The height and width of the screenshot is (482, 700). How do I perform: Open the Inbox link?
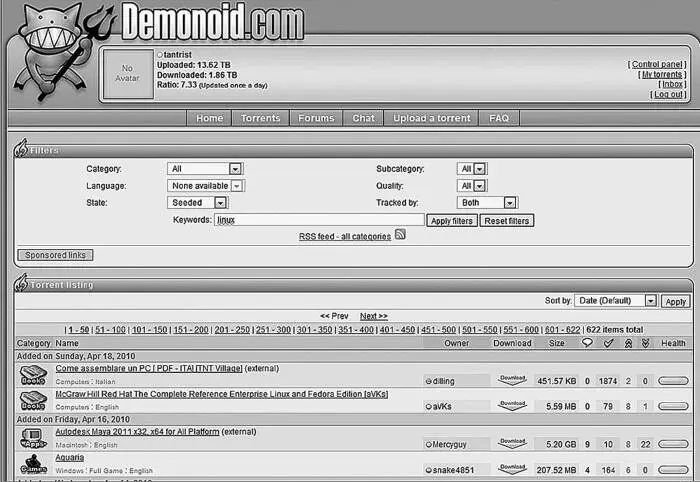672,84
